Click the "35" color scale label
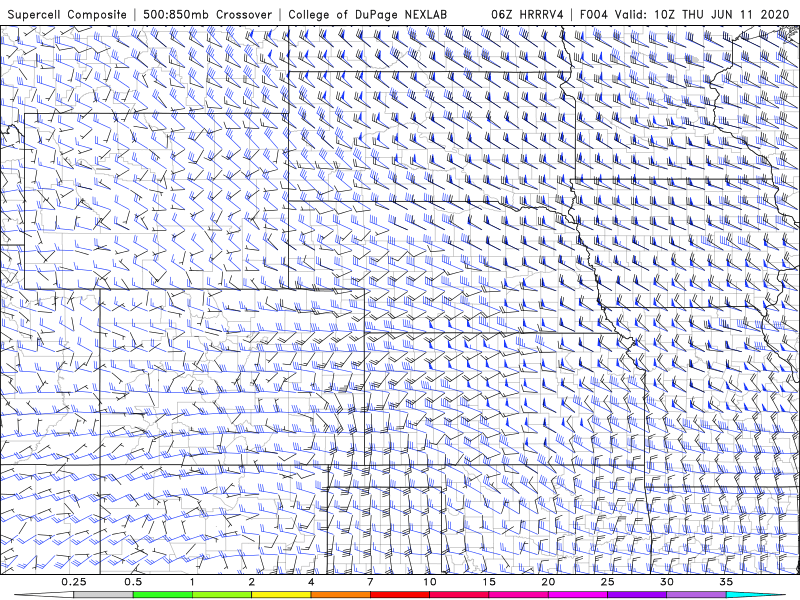 pos(726,582)
